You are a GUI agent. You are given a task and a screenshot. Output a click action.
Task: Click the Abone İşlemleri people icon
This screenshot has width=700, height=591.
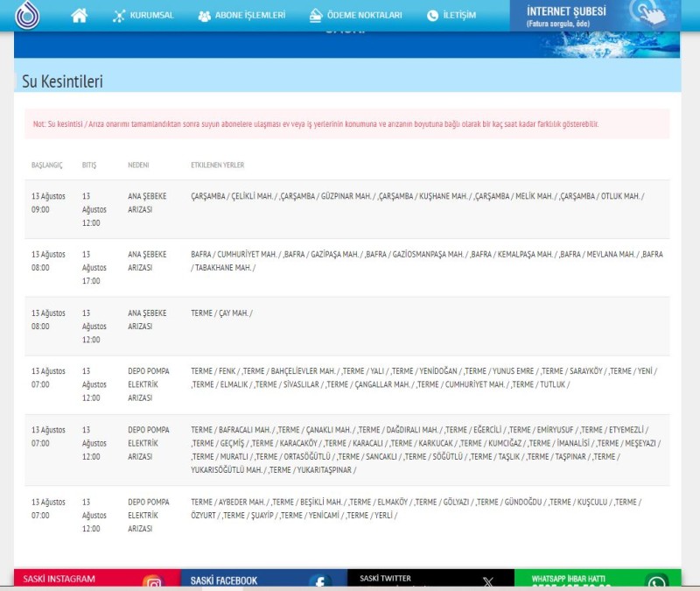coord(204,16)
